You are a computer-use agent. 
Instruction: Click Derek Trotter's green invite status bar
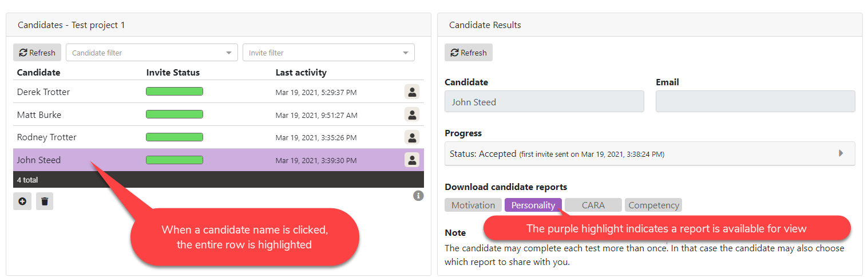pos(175,92)
